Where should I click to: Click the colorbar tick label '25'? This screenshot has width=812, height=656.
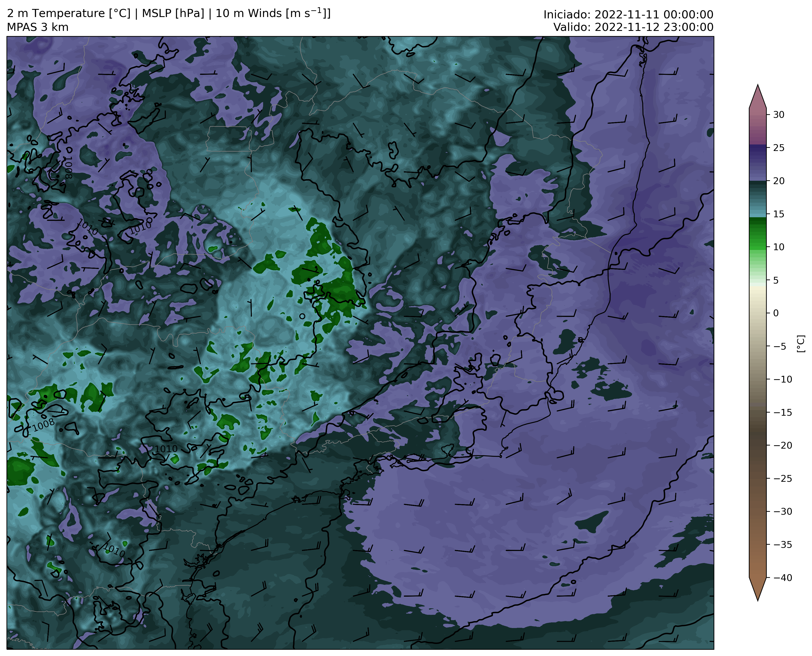[778, 148]
